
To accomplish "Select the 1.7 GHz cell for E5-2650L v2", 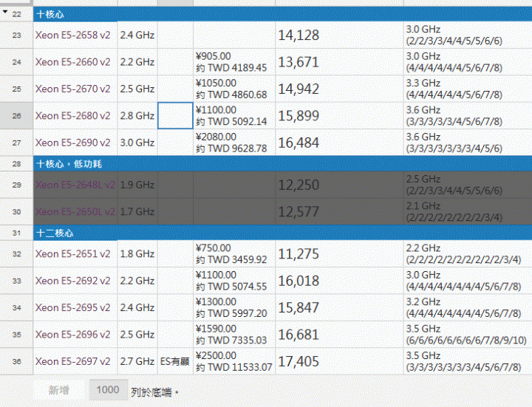I will pyautogui.click(x=137, y=212).
